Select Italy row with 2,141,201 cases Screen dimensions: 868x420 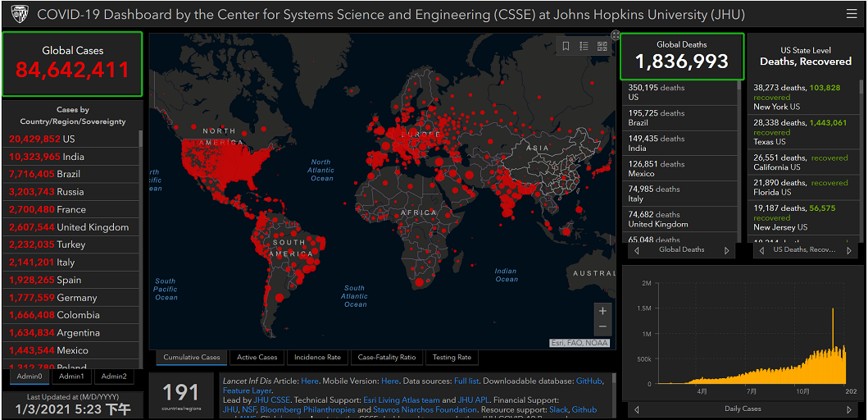70,262
